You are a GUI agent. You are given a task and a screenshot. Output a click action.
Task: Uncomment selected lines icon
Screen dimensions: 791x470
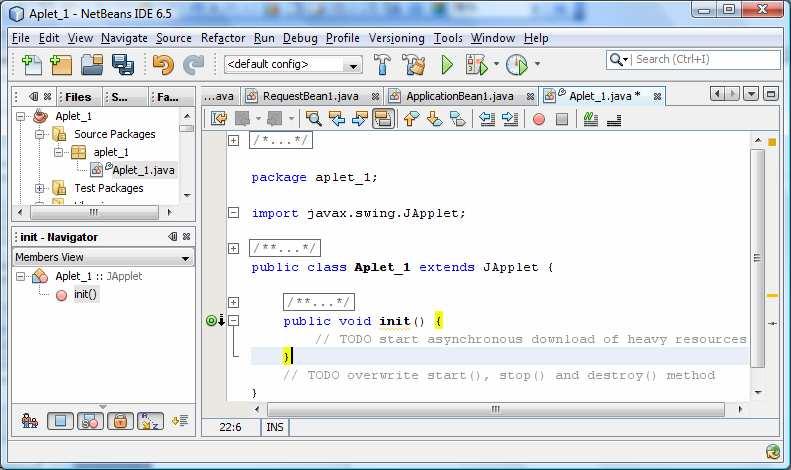[x=614, y=120]
